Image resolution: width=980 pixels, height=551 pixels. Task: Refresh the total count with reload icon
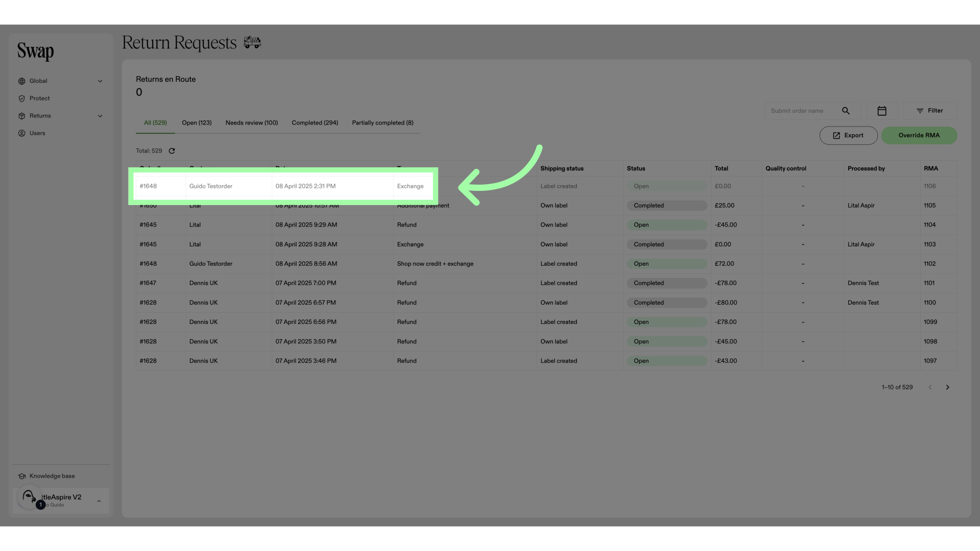pyautogui.click(x=171, y=151)
